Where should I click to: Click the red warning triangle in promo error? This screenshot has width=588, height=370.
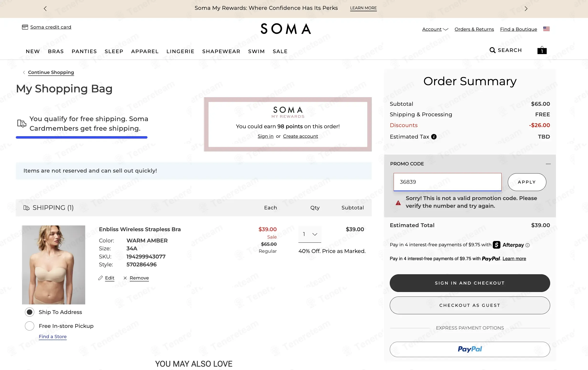coord(398,203)
